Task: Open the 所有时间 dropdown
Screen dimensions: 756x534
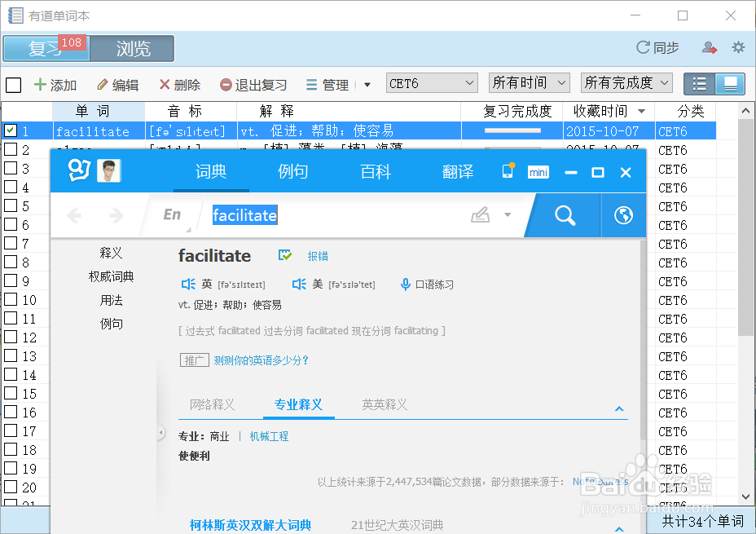Action: pos(529,83)
